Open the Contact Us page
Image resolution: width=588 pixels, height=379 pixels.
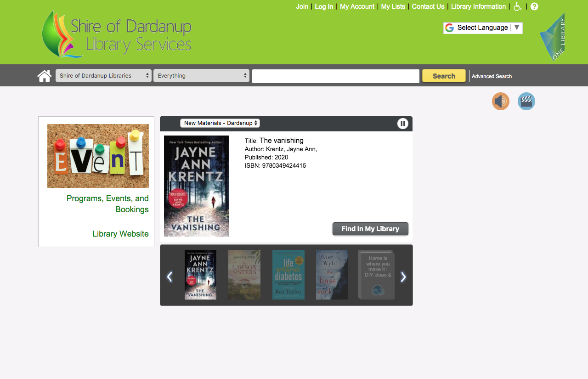(x=428, y=6)
